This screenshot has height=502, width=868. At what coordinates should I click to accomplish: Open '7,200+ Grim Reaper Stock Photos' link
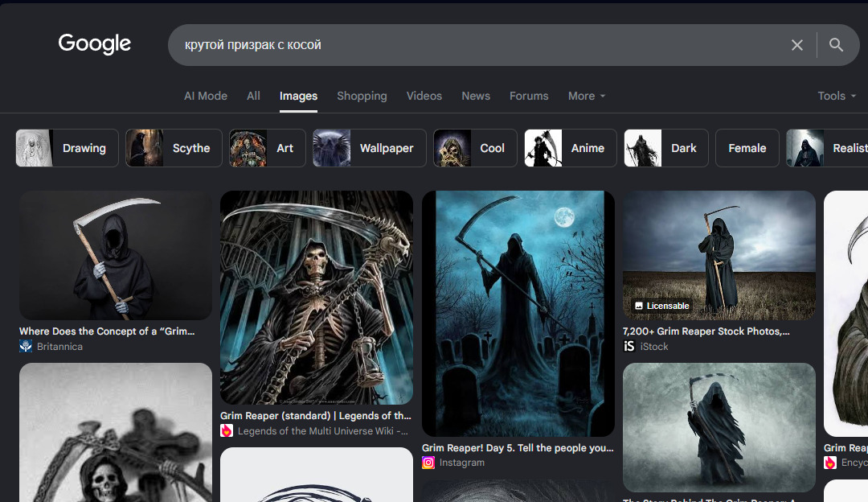click(x=706, y=331)
